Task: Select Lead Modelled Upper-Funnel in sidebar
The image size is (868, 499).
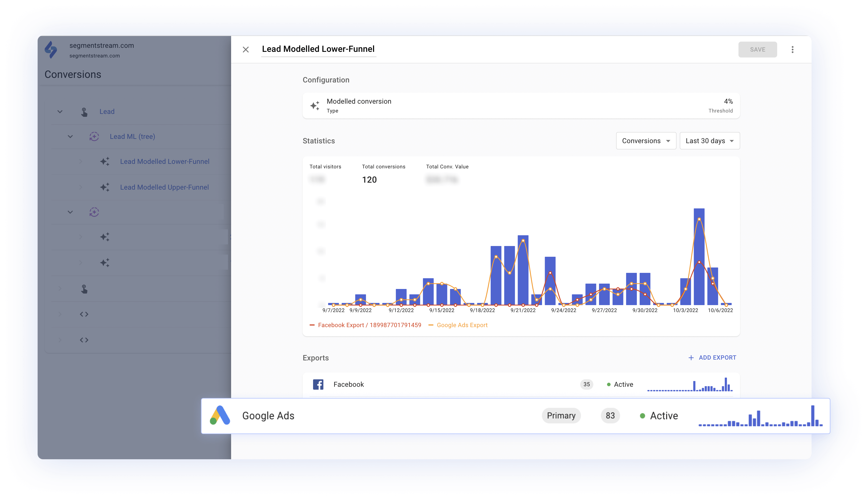Action: click(164, 187)
